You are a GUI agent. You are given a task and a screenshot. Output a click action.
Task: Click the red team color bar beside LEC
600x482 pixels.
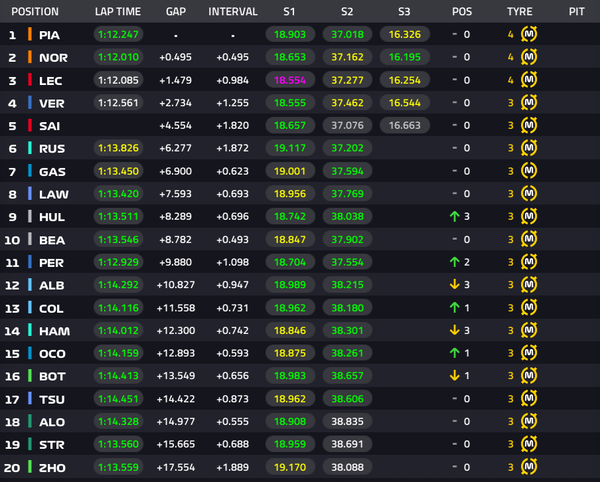pyautogui.click(x=29, y=80)
